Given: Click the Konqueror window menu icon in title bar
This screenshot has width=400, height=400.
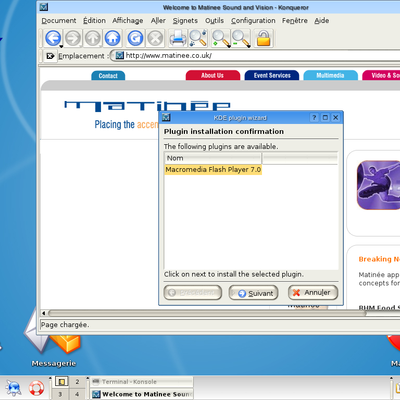Looking at the screenshot, I should 44,7.
